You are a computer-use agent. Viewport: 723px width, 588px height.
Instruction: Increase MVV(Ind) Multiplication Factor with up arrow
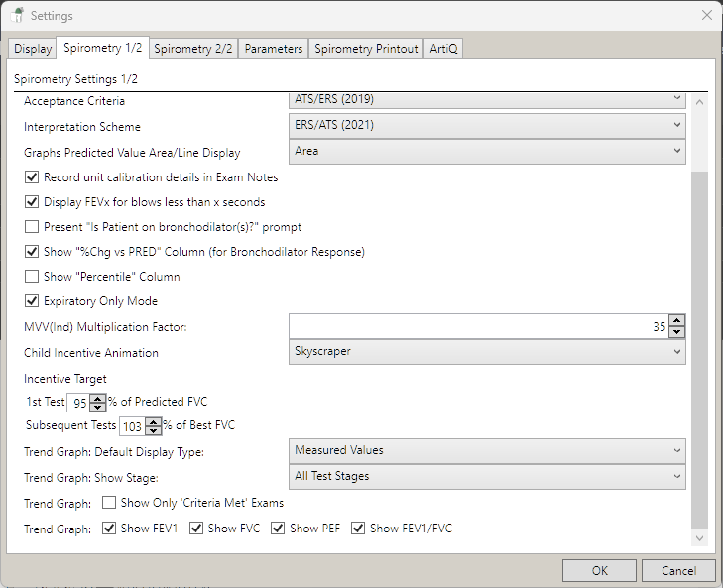coord(676,321)
